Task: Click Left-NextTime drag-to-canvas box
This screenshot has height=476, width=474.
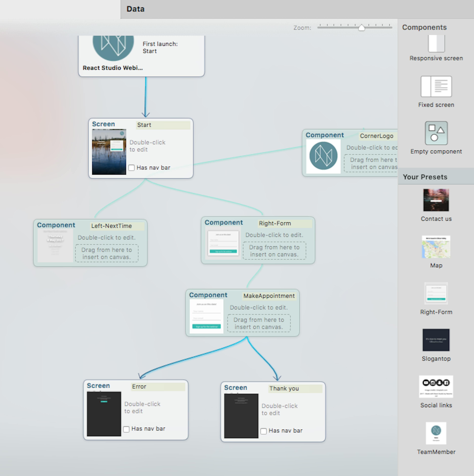Action: [107, 253]
